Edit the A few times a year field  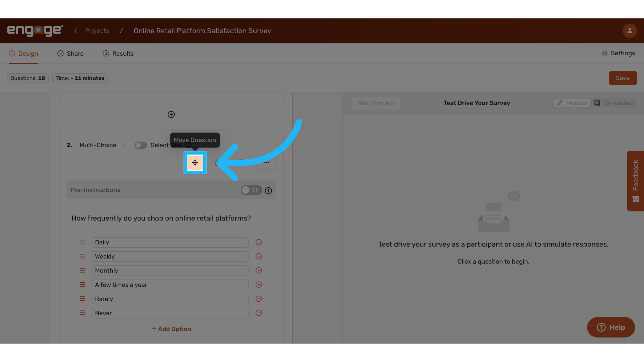click(170, 285)
